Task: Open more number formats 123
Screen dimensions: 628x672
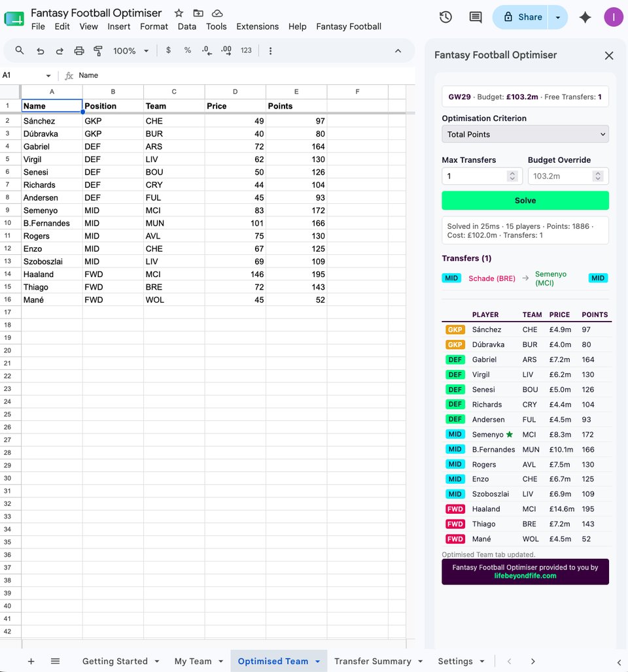Action: [246, 50]
